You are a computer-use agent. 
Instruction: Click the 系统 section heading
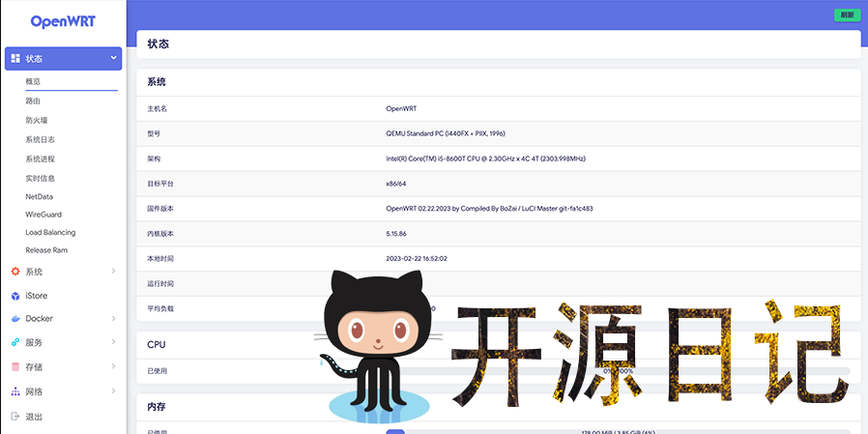pyautogui.click(x=157, y=82)
